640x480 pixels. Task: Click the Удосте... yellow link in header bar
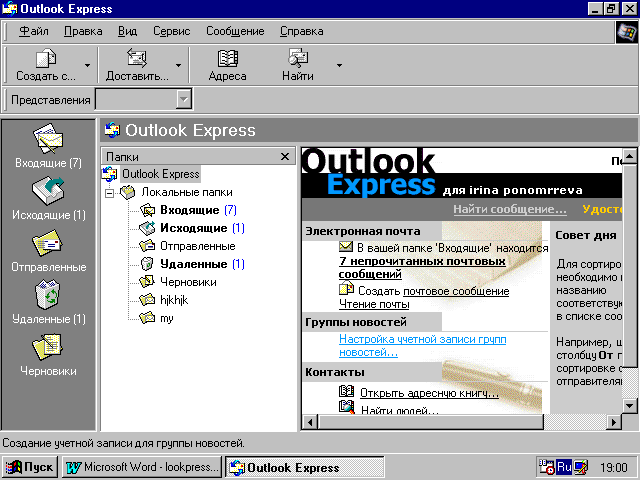pos(602,209)
